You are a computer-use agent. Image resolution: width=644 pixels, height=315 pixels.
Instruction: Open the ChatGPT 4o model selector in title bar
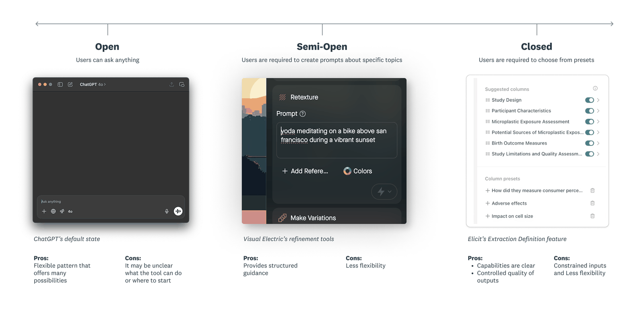click(93, 85)
